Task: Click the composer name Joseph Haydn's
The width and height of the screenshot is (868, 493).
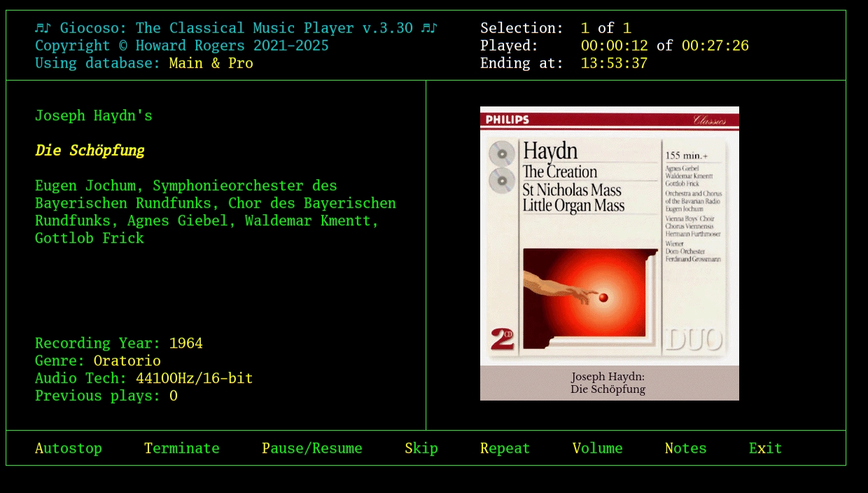Action: [93, 116]
